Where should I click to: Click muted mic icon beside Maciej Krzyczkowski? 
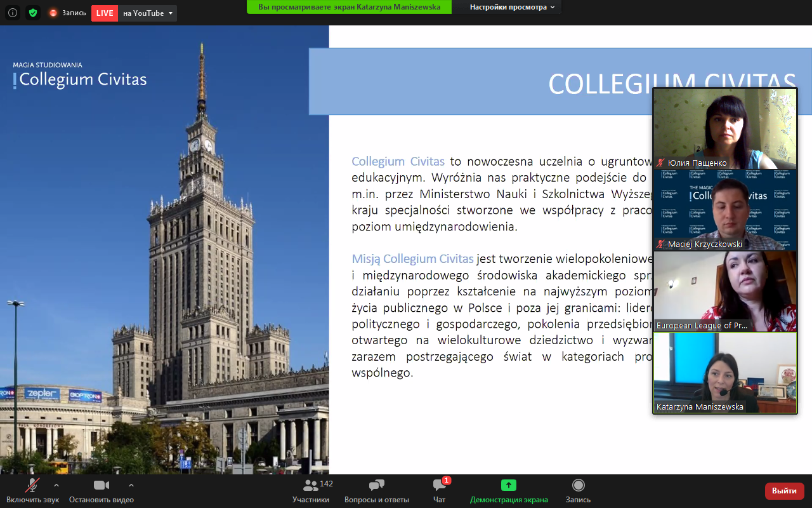pyautogui.click(x=660, y=244)
